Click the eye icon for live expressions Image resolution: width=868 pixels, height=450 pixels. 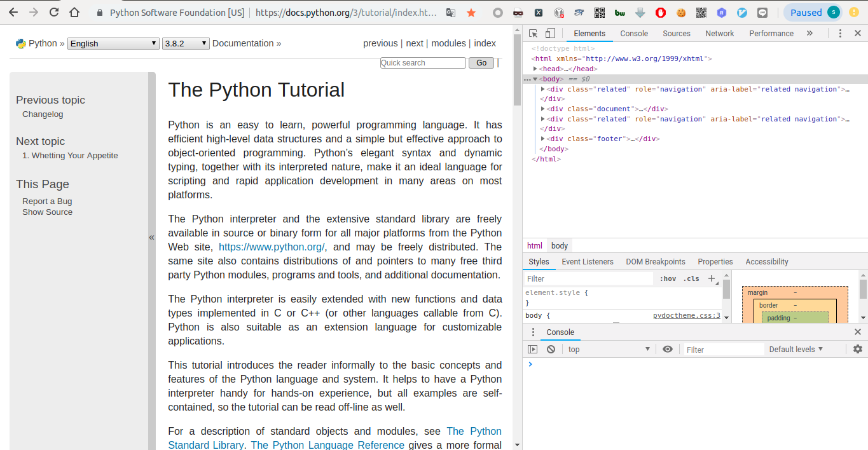point(667,349)
